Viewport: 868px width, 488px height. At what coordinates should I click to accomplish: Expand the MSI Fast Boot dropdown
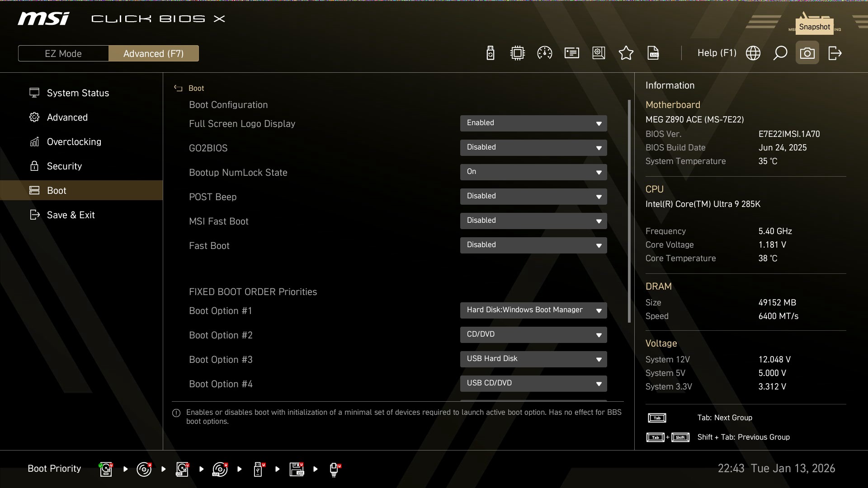pyautogui.click(x=533, y=221)
